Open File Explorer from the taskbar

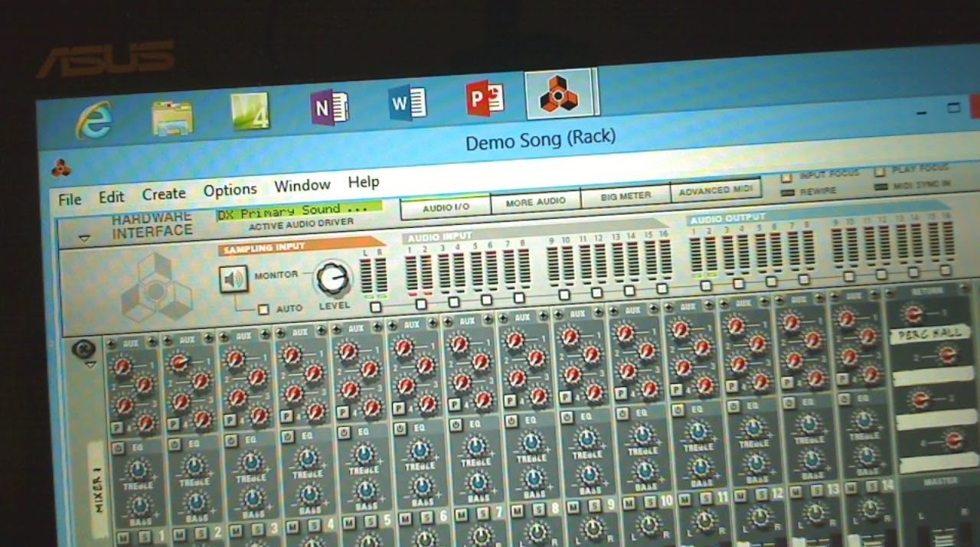pyautogui.click(x=172, y=117)
